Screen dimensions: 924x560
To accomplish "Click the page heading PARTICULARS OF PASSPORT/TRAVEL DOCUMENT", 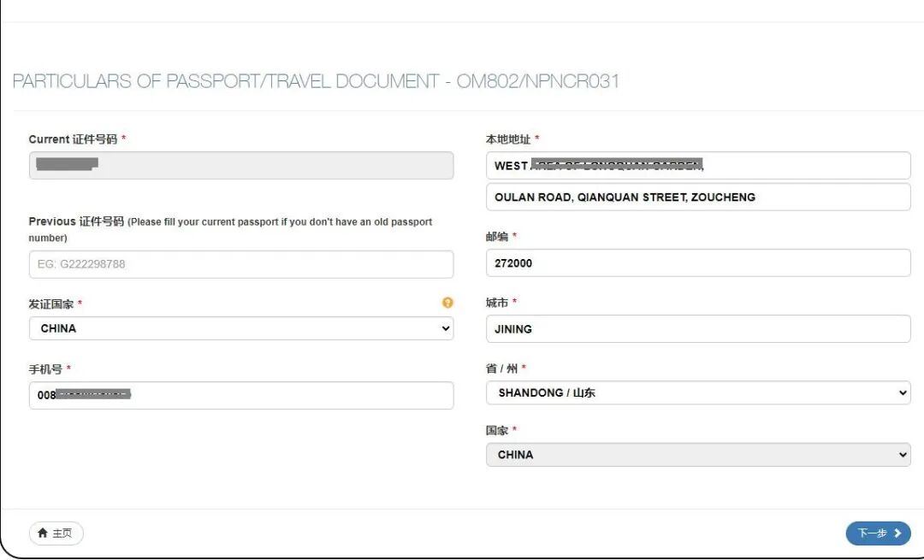I will pyautogui.click(x=316, y=81).
